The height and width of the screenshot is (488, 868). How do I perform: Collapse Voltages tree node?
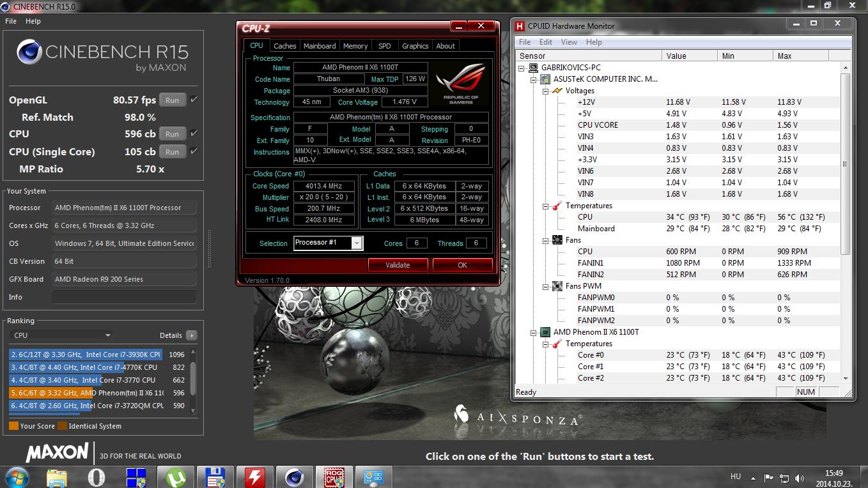pyautogui.click(x=546, y=91)
